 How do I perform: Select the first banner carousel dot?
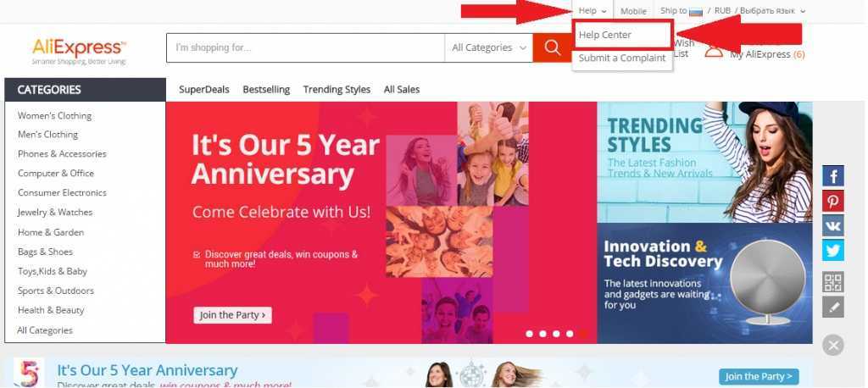pyautogui.click(x=529, y=334)
